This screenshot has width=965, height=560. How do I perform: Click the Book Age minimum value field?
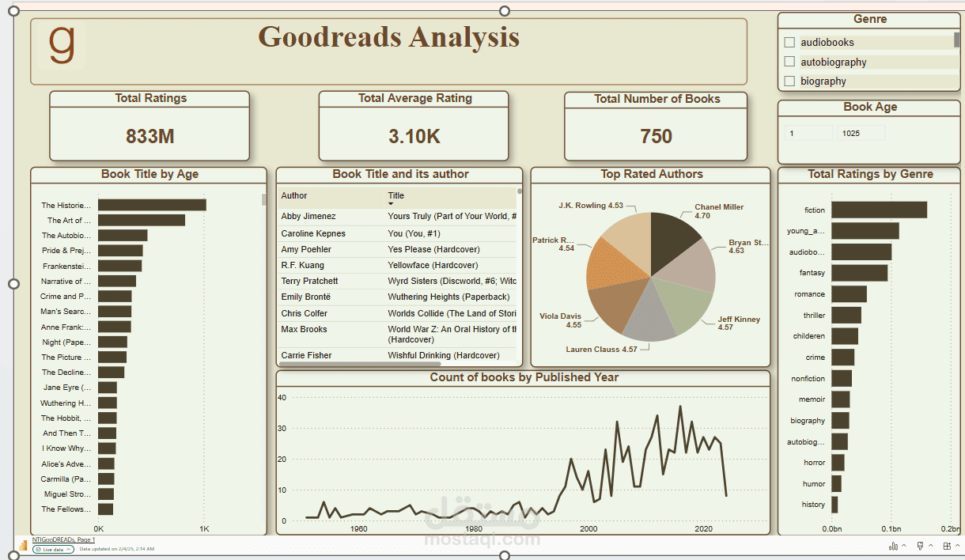point(808,133)
